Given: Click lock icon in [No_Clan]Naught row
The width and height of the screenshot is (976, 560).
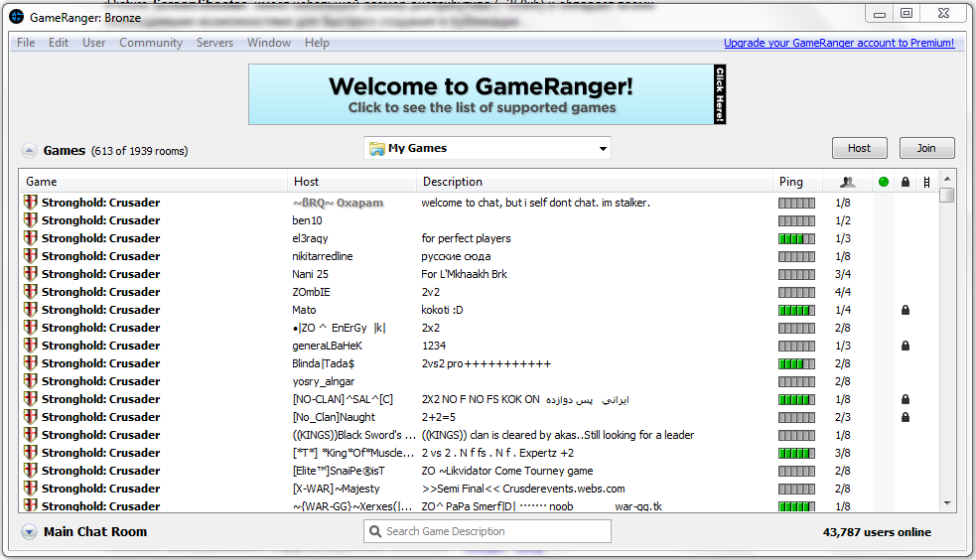Looking at the screenshot, I should pyautogui.click(x=906, y=417).
